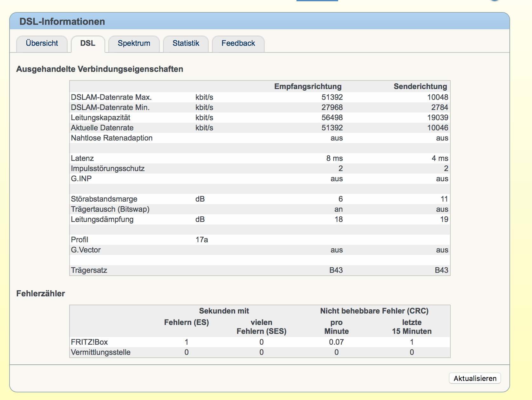Open the Feedback tab

(x=238, y=43)
